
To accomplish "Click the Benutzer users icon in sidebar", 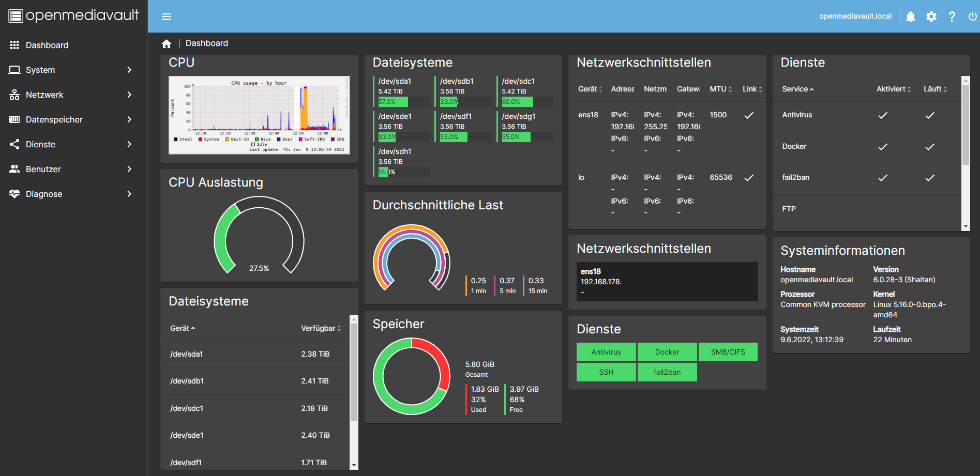I will tap(14, 169).
